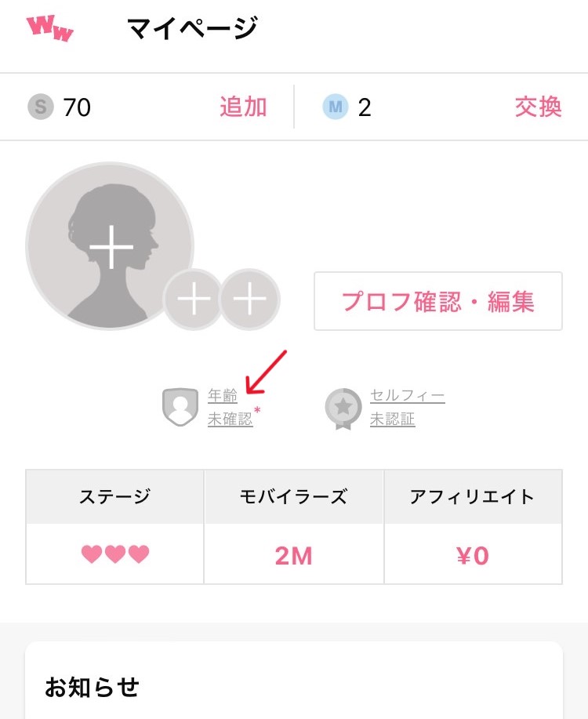This screenshot has height=719, width=588.
Task: Click the 追加 link to add points
Action: pos(243,107)
